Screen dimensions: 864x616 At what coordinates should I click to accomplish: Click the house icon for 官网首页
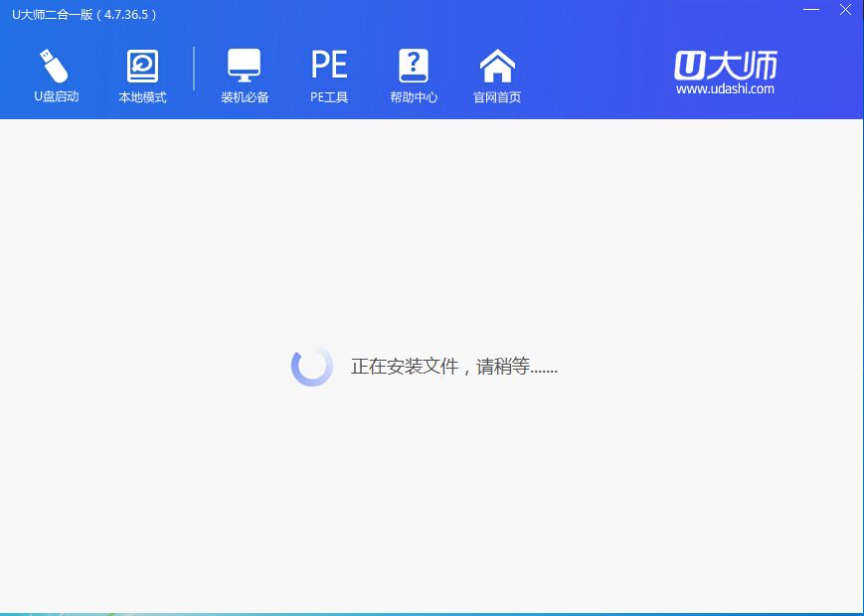tap(497, 66)
